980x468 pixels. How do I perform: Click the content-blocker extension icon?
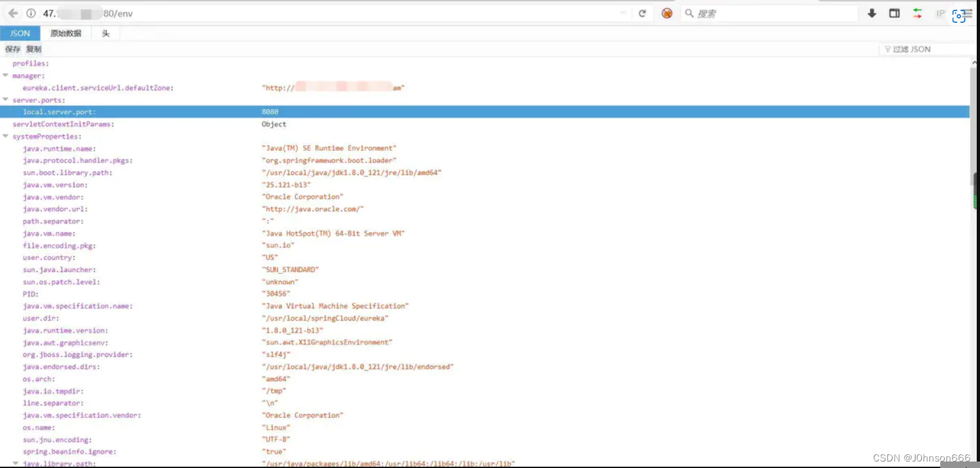tap(667, 12)
